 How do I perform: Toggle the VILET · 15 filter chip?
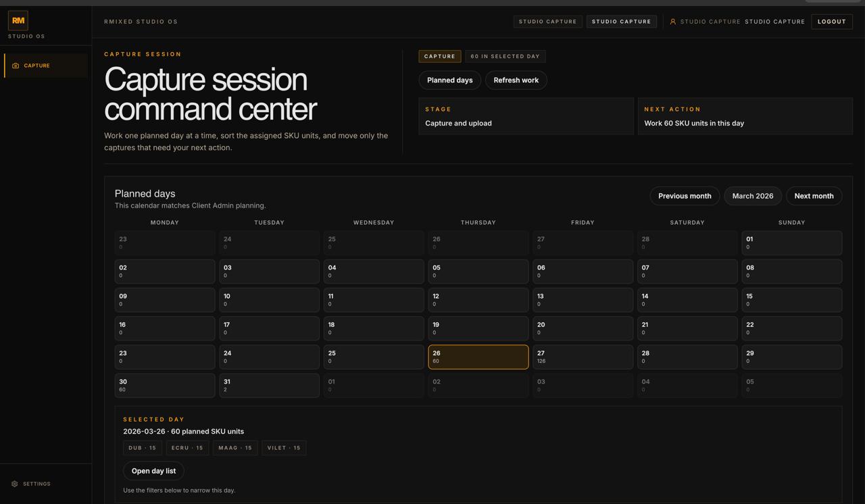point(284,447)
